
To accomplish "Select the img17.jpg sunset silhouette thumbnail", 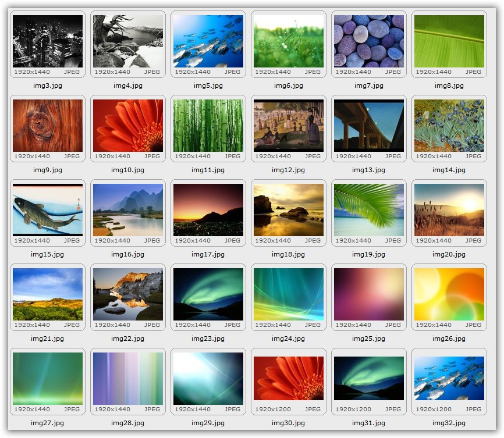I will point(208,210).
